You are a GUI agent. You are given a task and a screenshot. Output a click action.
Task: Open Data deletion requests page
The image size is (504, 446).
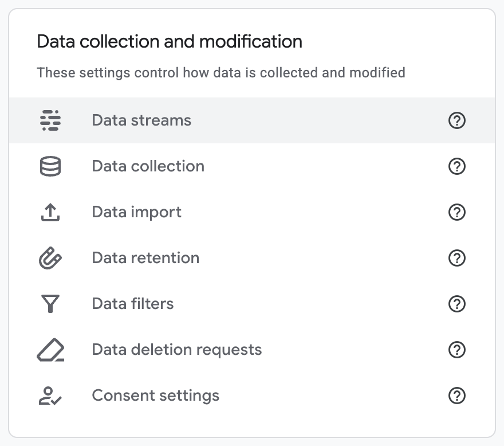click(x=252, y=350)
